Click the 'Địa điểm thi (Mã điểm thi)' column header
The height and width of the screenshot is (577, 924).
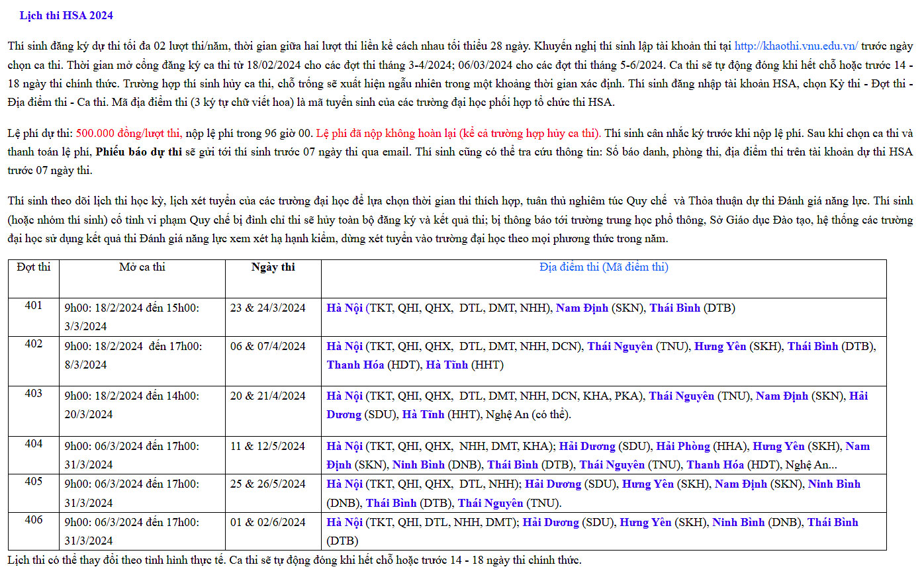(604, 267)
